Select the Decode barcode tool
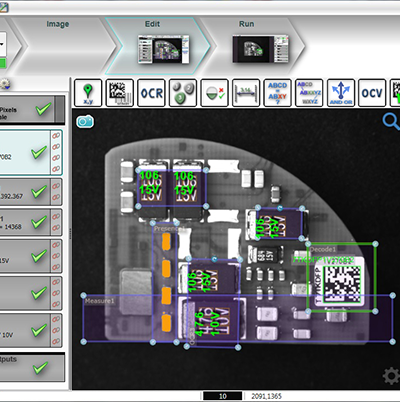Screen dimensions: 400x402 pyautogui.click(x=119, y=93)
